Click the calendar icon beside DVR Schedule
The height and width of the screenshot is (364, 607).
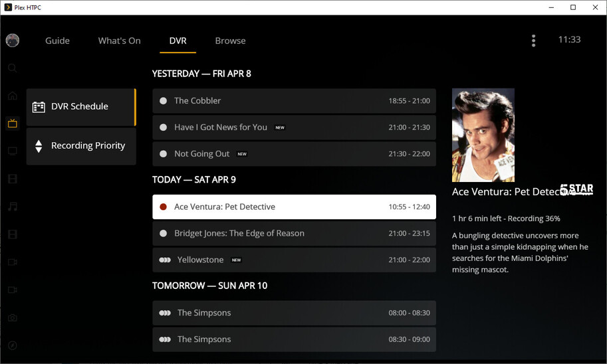39,107
